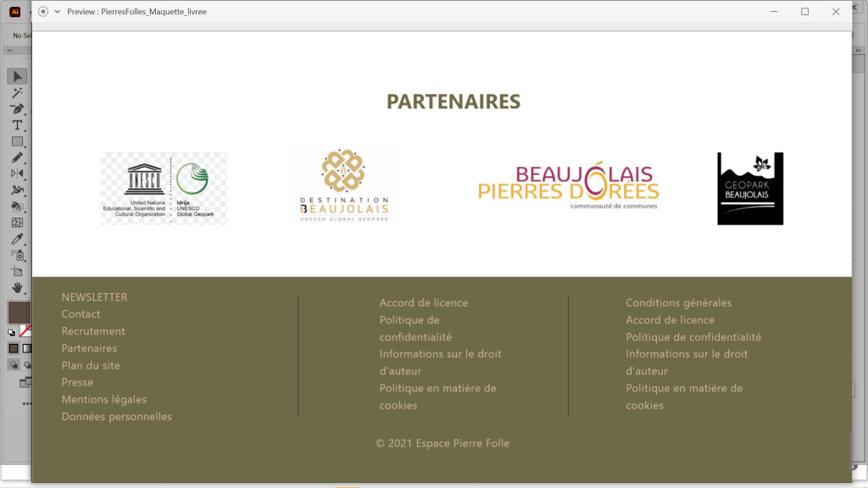Click the Conditions générales link
The image size is (868, 488).
(x=678, y=302)
